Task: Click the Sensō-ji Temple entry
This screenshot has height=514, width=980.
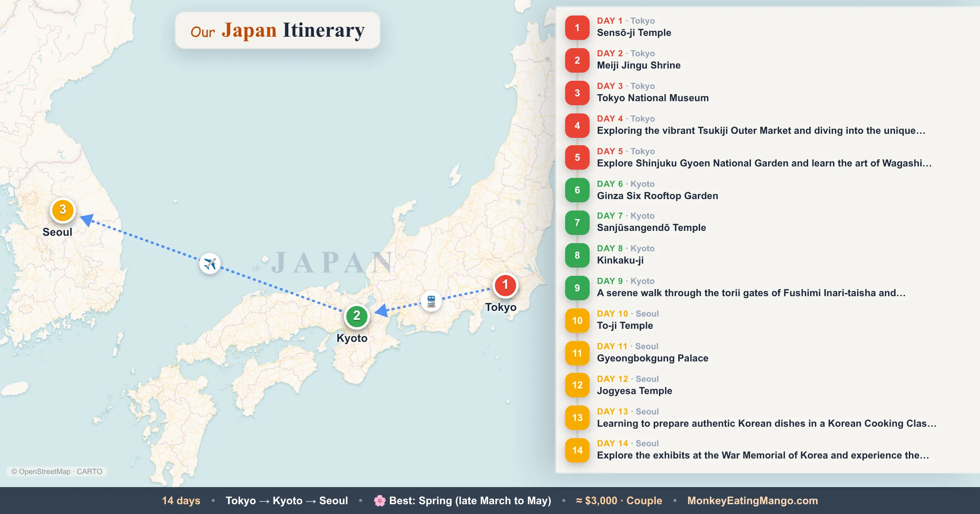Action: point(634,33)
